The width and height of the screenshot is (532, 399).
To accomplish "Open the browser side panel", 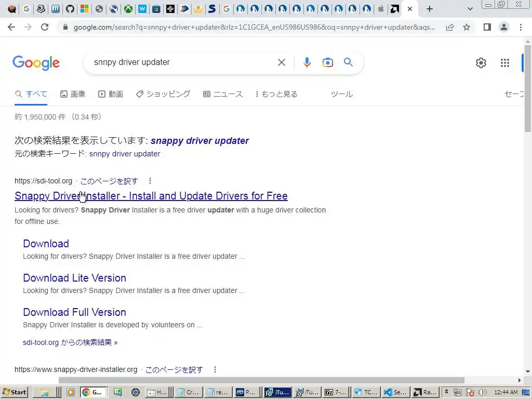I will (x=487, y=27).
